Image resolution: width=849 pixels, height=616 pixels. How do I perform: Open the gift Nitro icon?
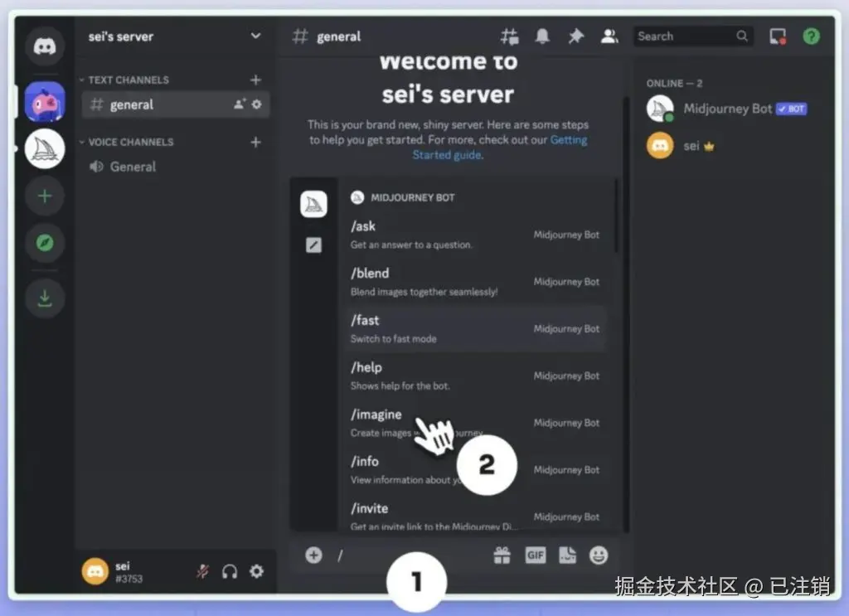click(502, 555)
